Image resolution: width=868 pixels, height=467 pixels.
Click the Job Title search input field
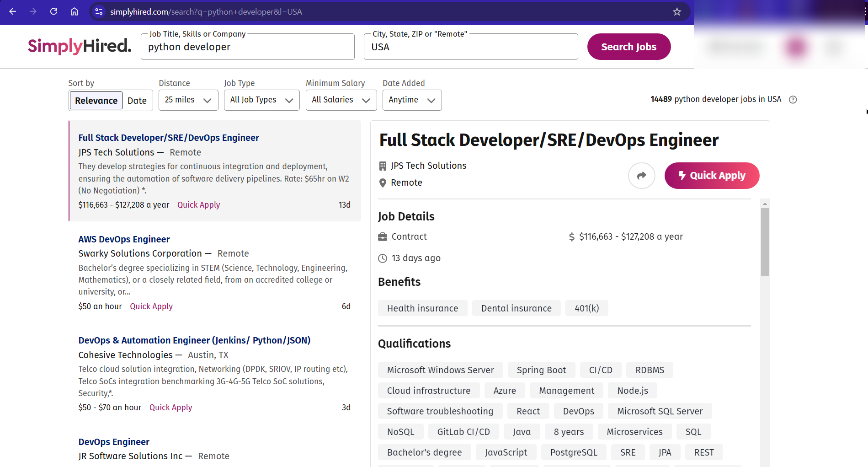point(247,47)
